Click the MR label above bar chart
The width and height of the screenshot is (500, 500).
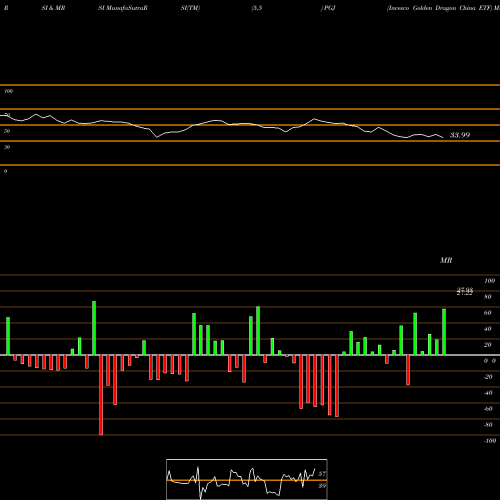click(x=446, y=260)
